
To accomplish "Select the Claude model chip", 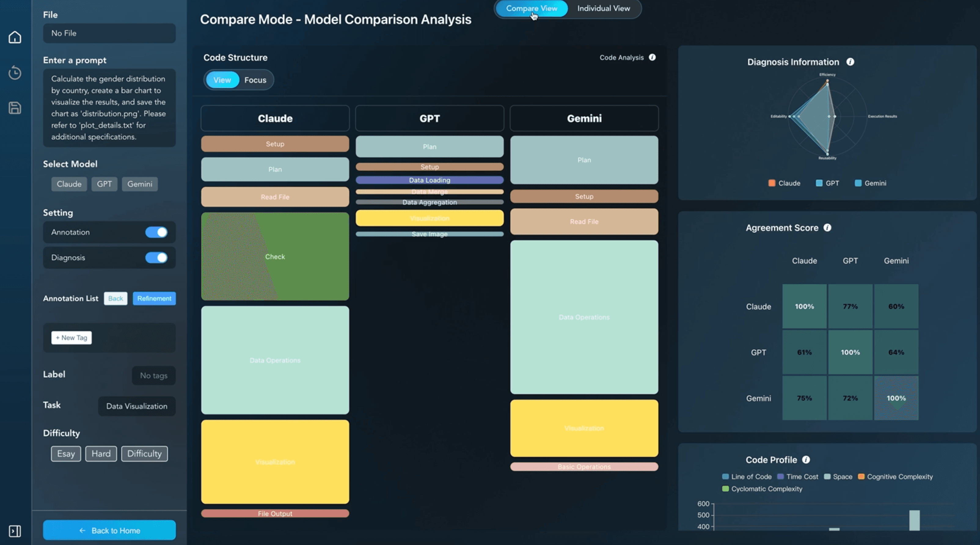I will (69, 184).
